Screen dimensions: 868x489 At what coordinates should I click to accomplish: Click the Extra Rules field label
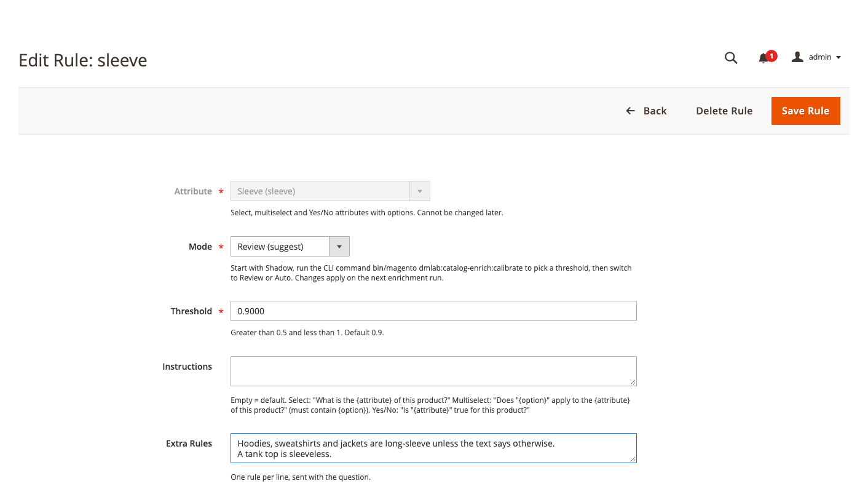189,443
